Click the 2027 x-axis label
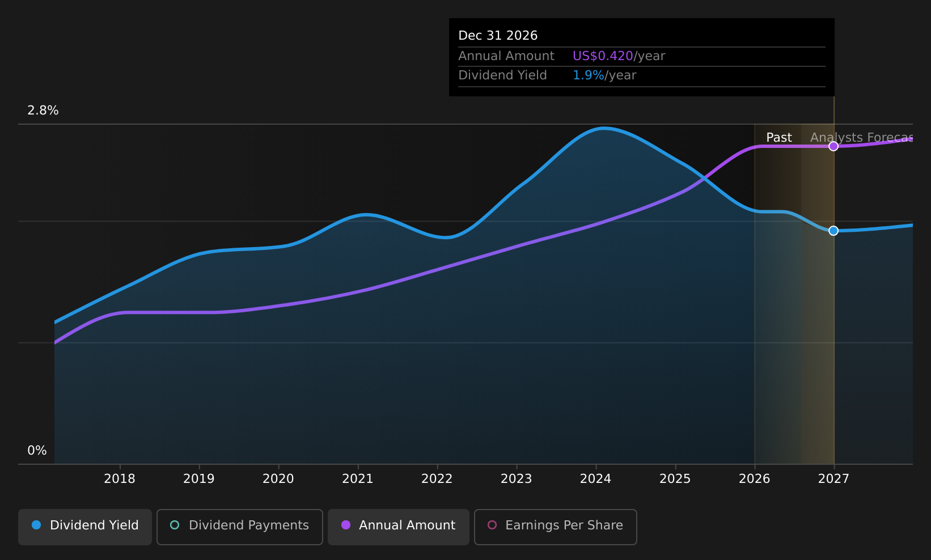 (833, 479)
